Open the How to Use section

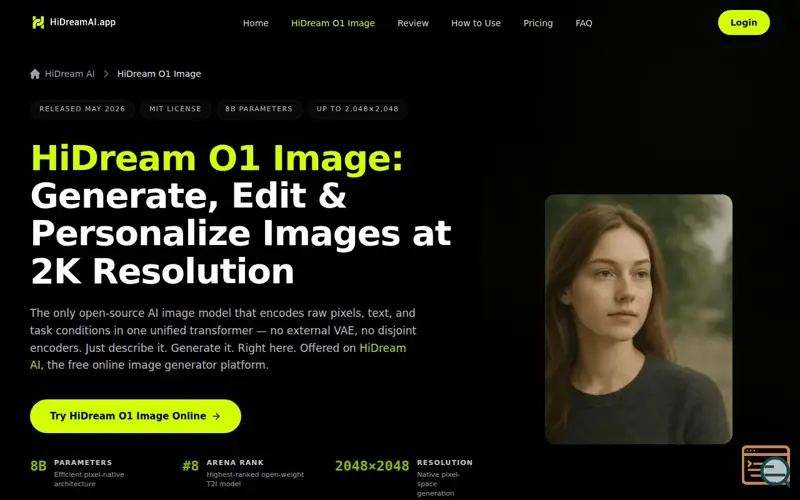pyautogui.click(x=476, y=23)
